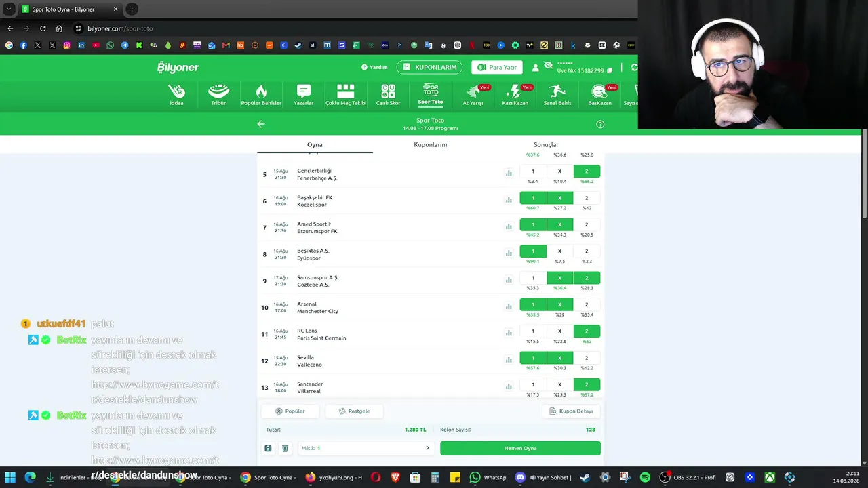
Task: Show statistics for Samsunspor - Göztepe match
Action: click(509, 280)
